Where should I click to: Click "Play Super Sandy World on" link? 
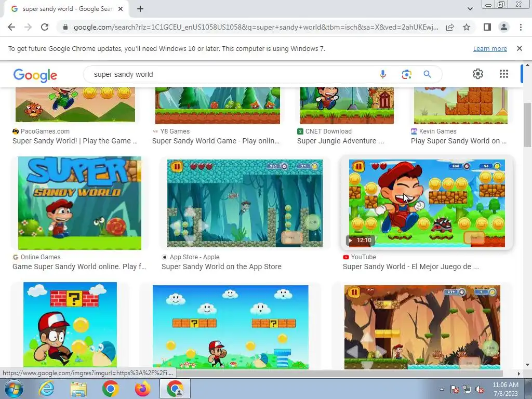tap(459, 141)
